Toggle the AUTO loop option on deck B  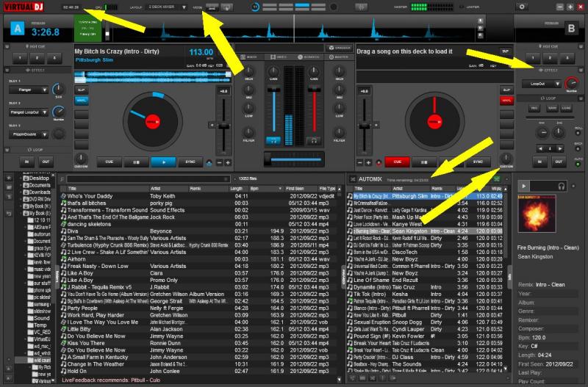pyautogui.click(x=578, y=164)
